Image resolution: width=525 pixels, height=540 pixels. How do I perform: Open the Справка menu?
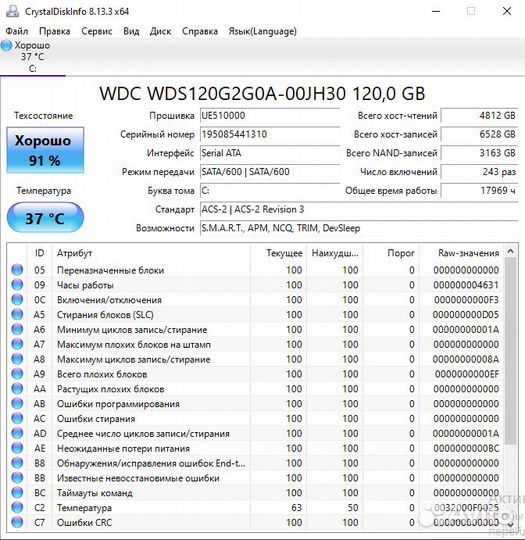click(x=200, y=31)
